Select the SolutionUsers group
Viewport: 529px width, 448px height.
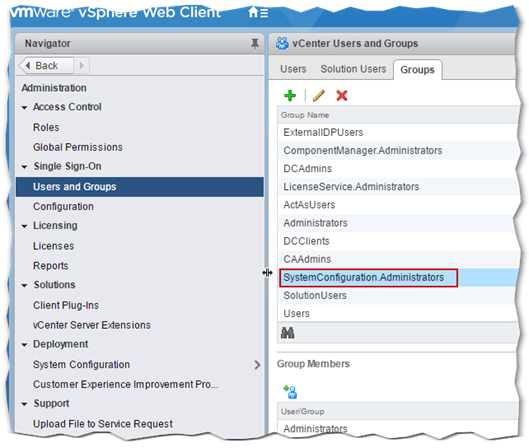pos(398,296)
